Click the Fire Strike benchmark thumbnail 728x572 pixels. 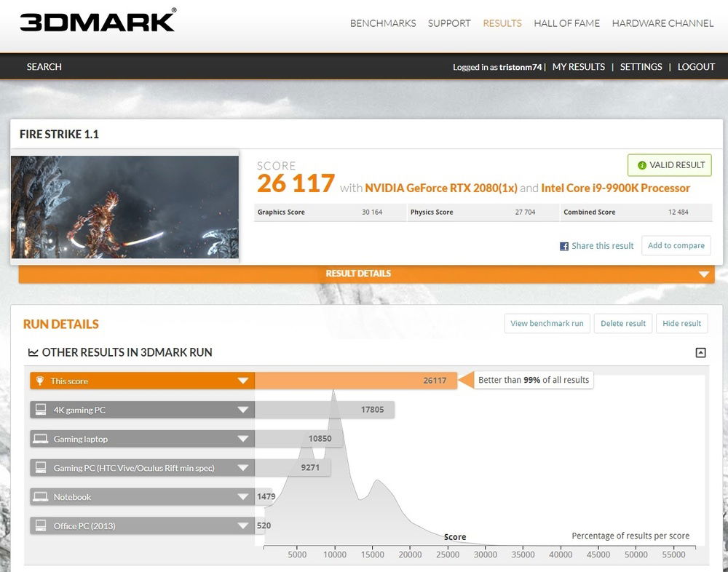(x=124, y=207)
